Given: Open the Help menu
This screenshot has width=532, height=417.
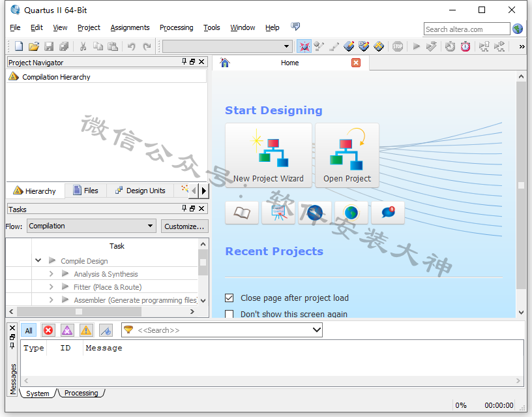Looking at the screenshot, I should (x=272, y=27).
